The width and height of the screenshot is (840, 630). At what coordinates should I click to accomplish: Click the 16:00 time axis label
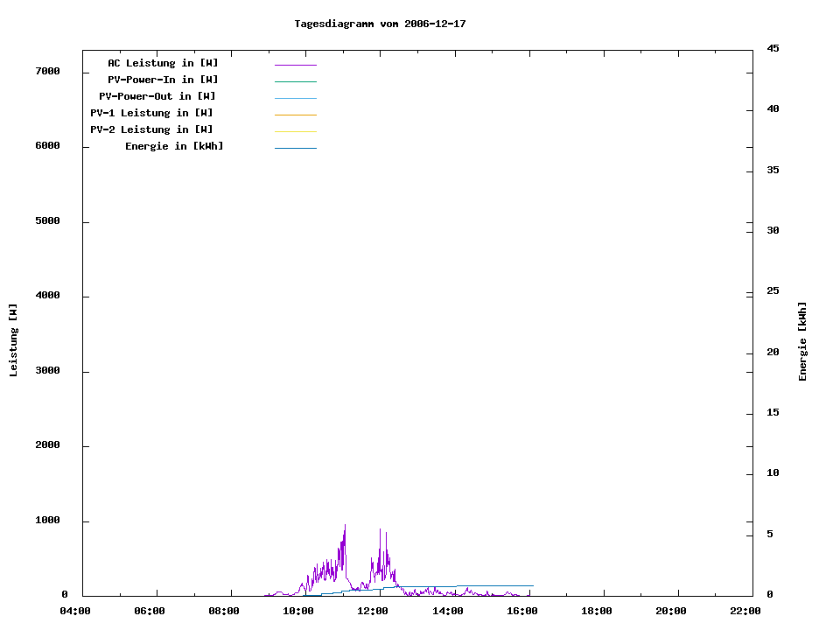[x=522, y=611]
